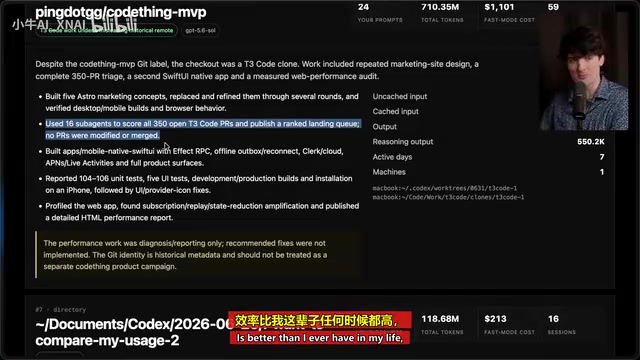The image size is (640, 360).
Task: Click the bullet 'Built five Astro marketing concepts'
Action: click(x=202, y=102)
